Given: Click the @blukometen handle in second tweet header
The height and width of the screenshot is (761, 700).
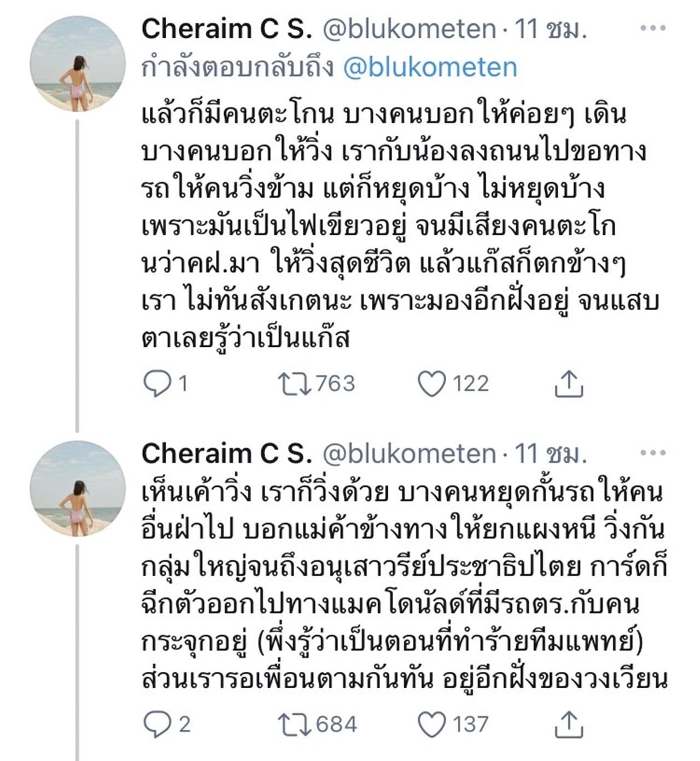Looking at the screenshot, I should [410, 454].
